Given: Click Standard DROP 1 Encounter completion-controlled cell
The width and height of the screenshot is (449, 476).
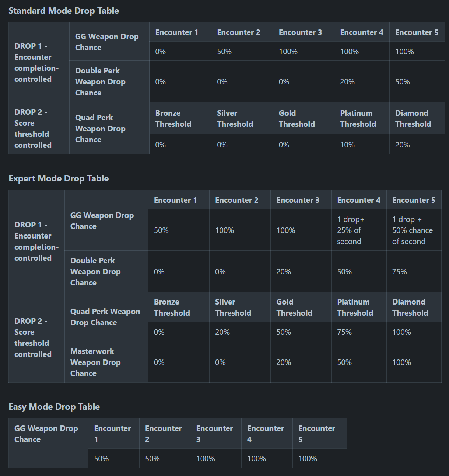Looking at the screenshot, I should (x=39, y=62).
